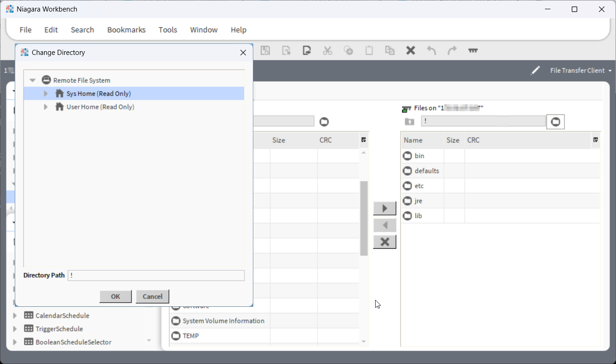
Task: Click the Size column header in local files
Action: (294, 140)
